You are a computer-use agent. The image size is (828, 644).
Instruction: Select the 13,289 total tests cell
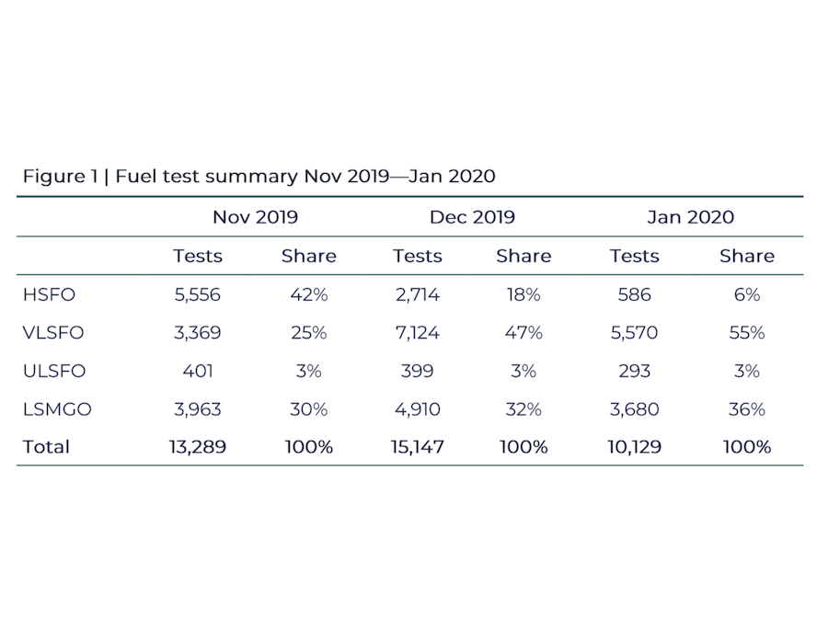tap(198, 447)
